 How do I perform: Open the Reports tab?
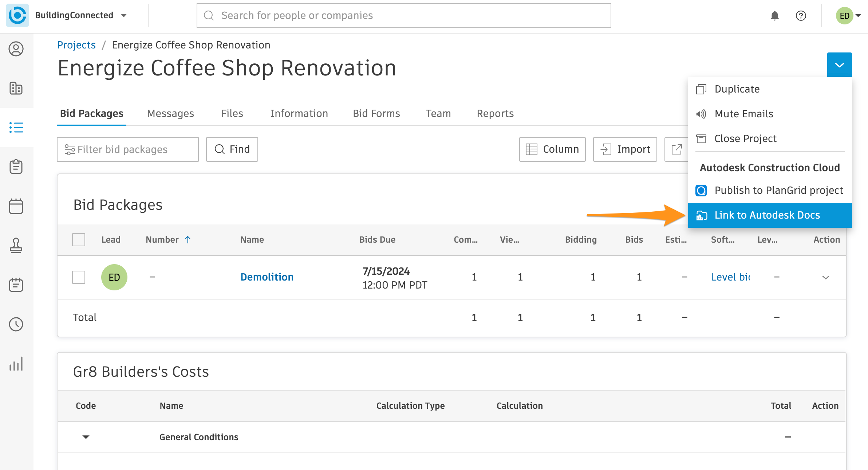(x=495, y=113)
